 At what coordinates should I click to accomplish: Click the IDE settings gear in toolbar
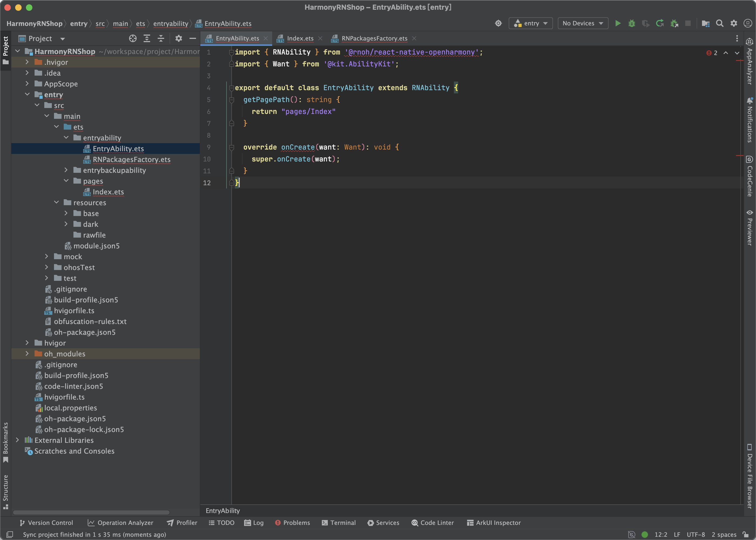click(734, 23)
